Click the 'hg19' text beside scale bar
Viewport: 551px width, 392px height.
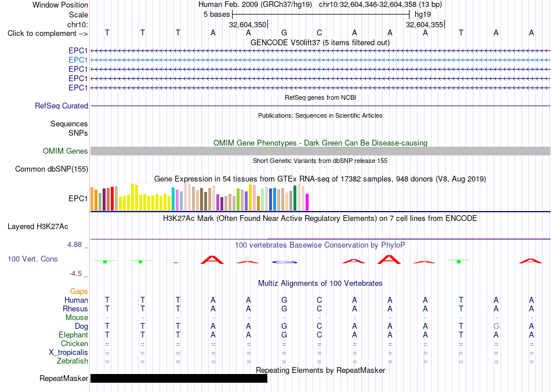click(423, 14)
